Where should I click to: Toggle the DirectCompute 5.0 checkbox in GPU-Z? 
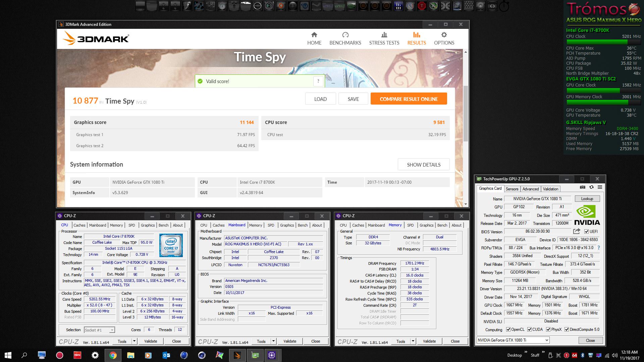567,329
